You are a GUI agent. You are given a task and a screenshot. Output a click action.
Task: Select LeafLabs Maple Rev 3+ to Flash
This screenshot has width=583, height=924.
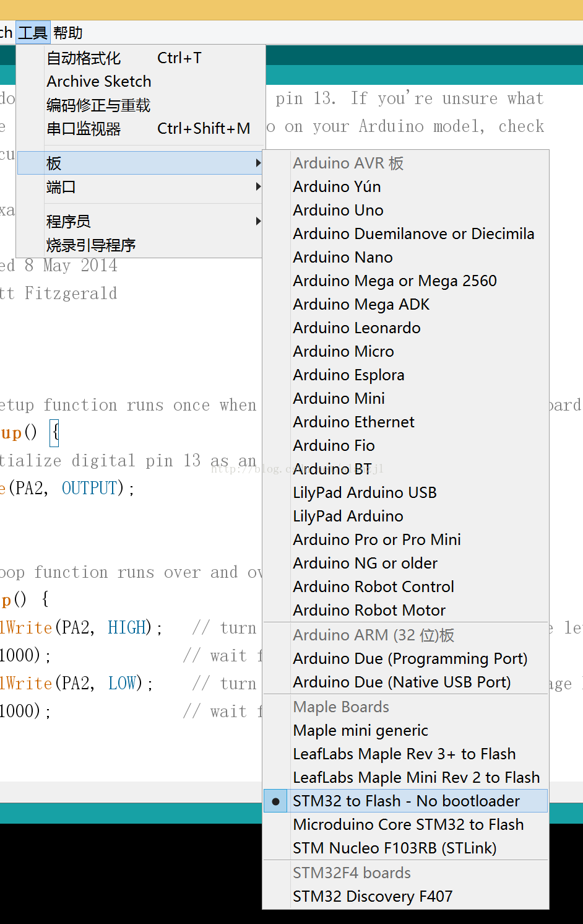point(406,754)
